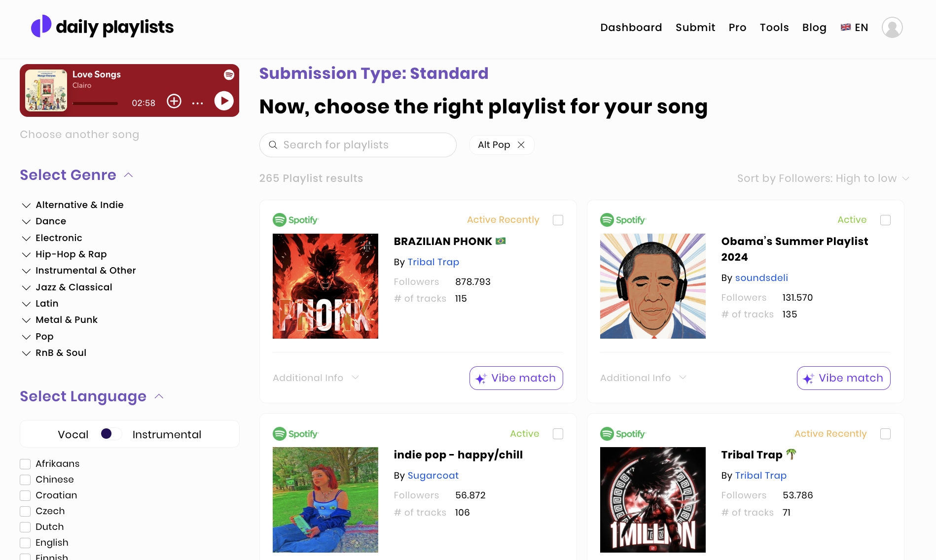Click the search magnifier icon
Viewport: 936px width, 560px height.
[x=273, y=145]
